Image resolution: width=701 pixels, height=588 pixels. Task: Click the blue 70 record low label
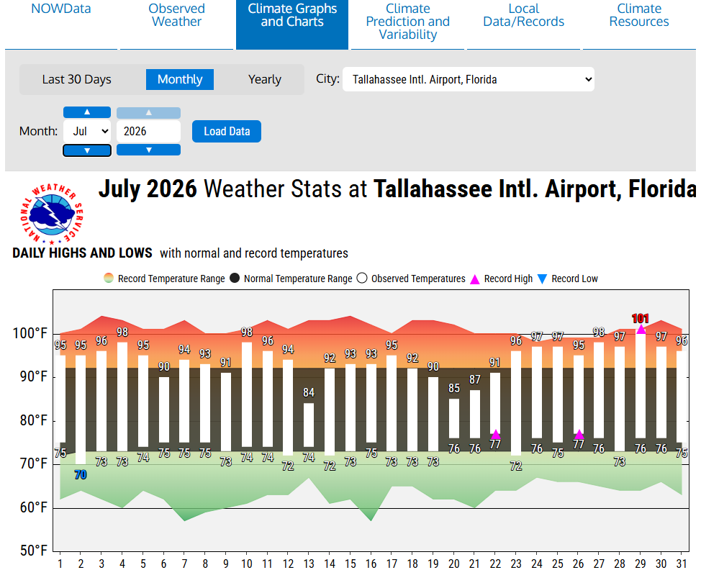(x=81, y=474)
